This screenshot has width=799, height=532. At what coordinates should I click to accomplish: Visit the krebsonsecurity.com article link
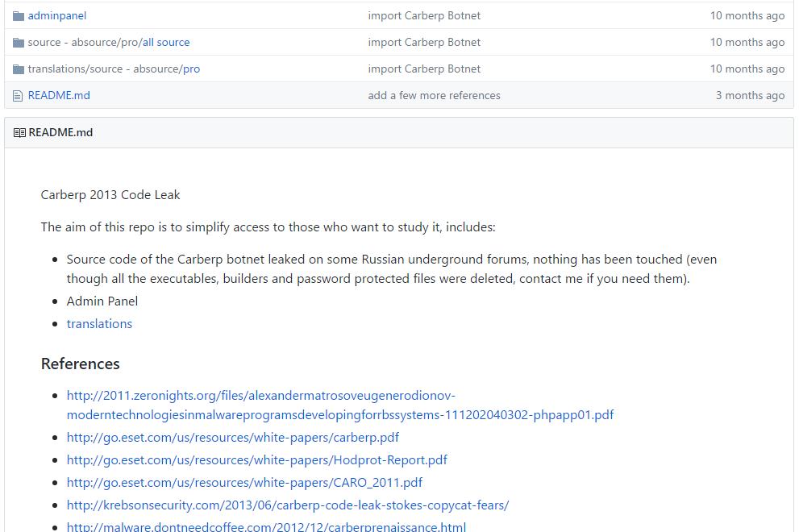click(x=287, y=505)
